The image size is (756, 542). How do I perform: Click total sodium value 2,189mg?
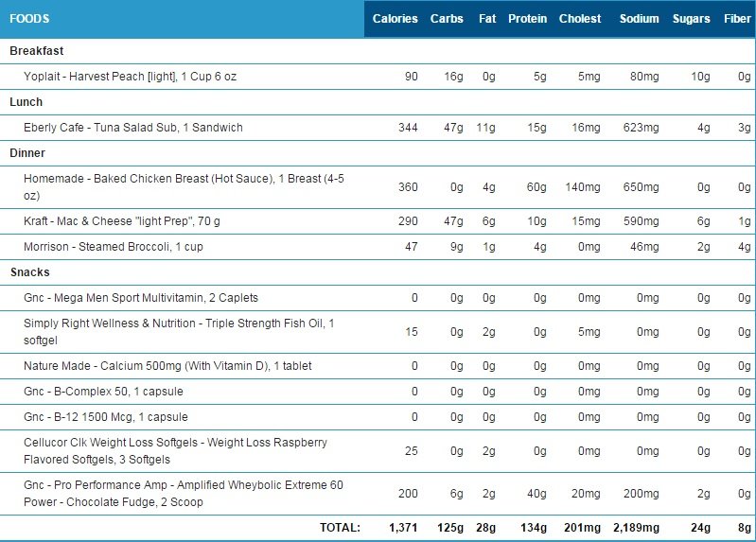(x=636, y=528)
